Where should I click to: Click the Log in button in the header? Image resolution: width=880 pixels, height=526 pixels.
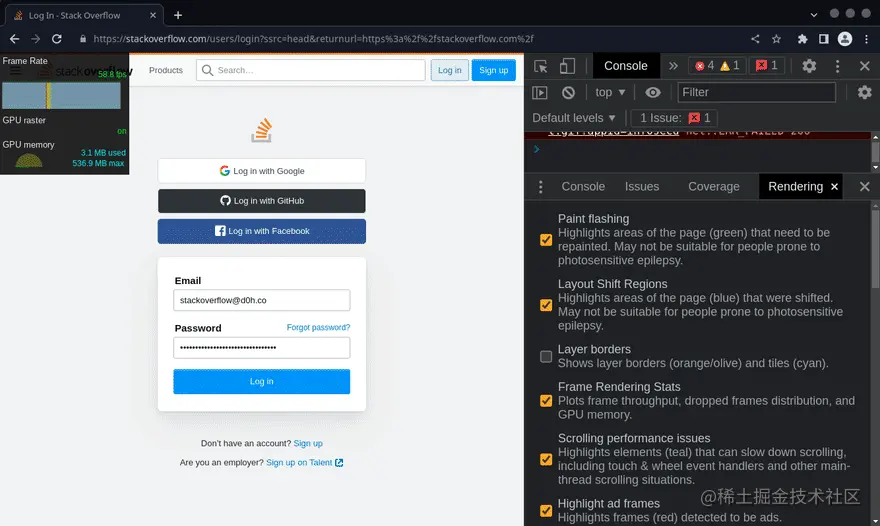pyautogui.click(x=450, y=70)
